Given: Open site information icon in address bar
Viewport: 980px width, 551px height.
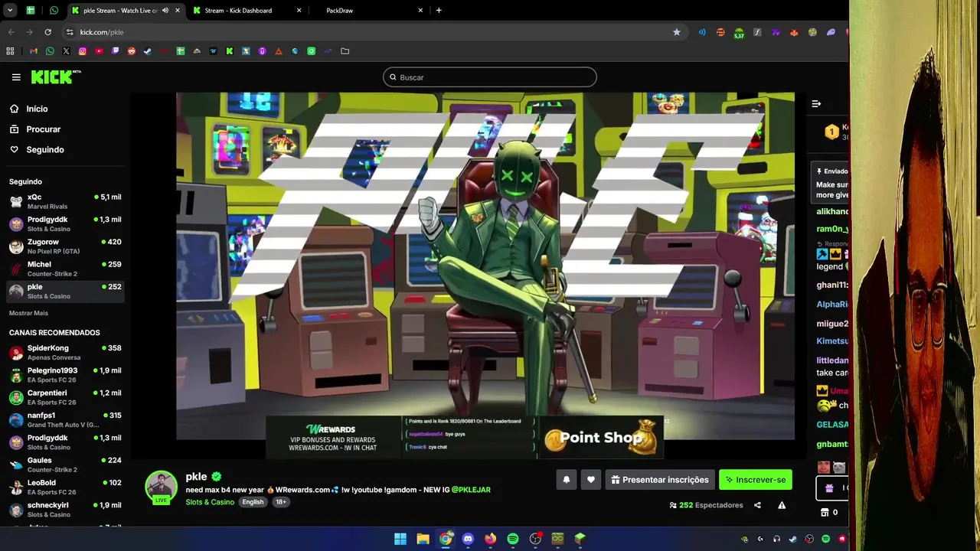Looking at the screenshot, I should [x=70, y=32].
